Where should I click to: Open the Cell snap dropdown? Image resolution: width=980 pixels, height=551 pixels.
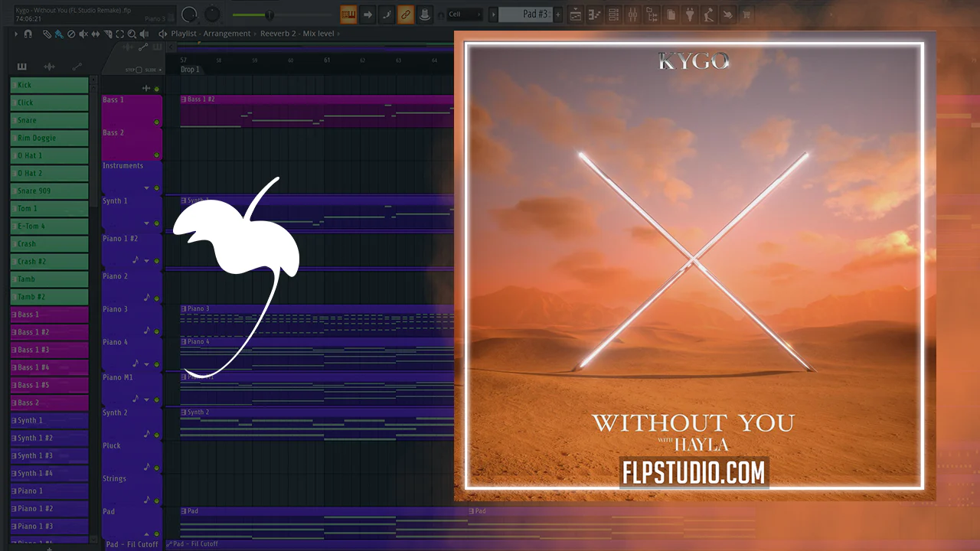pos(465,15)
